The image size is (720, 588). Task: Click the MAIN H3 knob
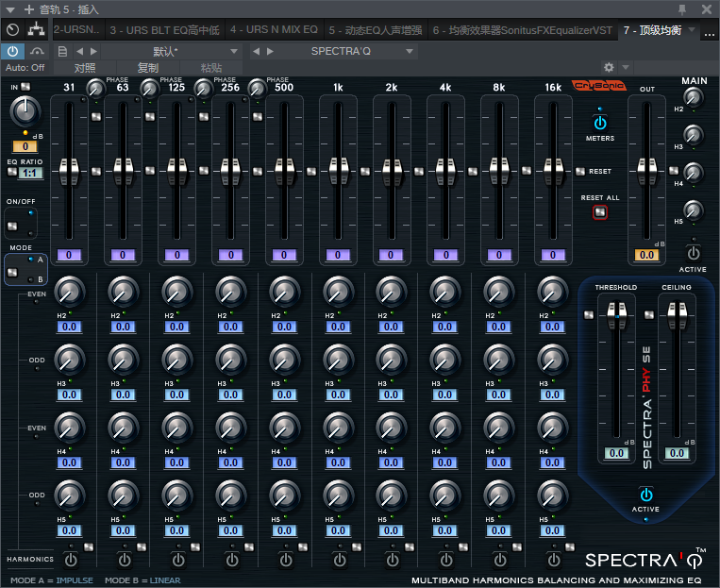click(693, 135)
